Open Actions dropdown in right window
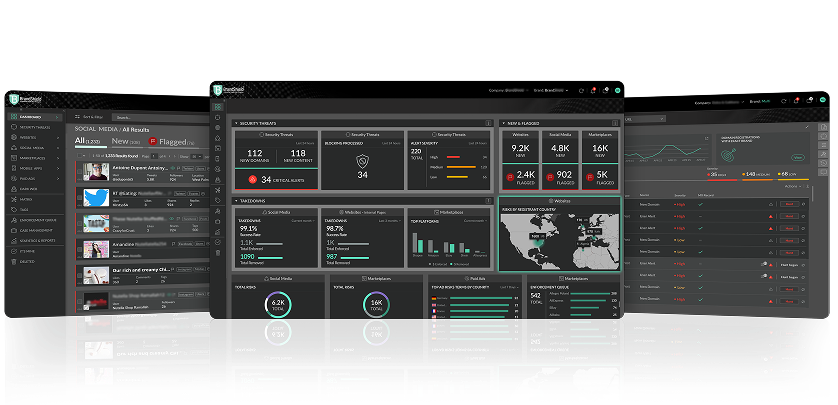This screenshot has width=838, height=405. point(793,186)
